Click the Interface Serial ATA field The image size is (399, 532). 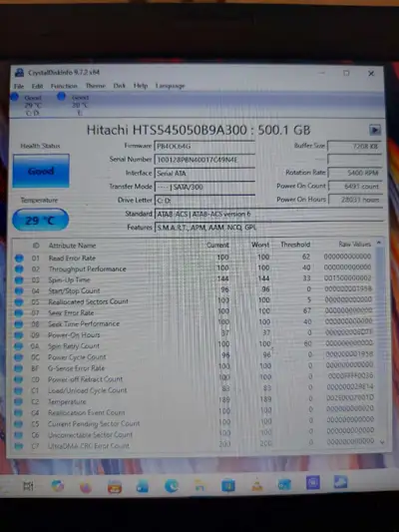(204, 173)
